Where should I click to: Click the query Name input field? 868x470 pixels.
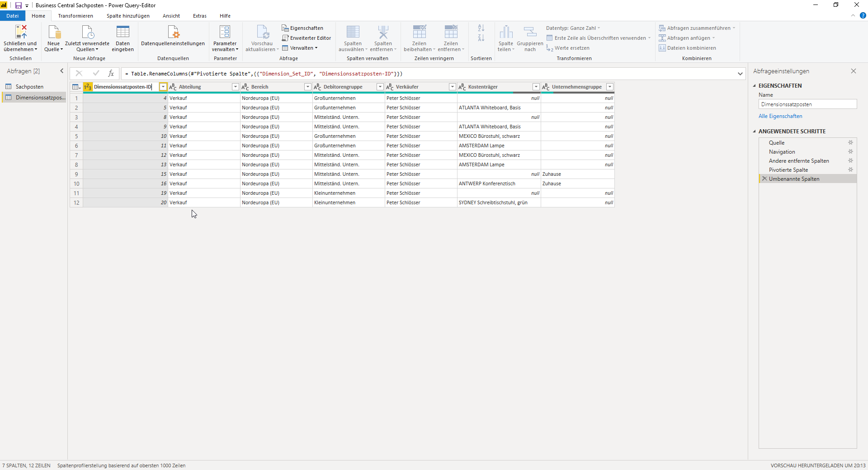(807, 104)
